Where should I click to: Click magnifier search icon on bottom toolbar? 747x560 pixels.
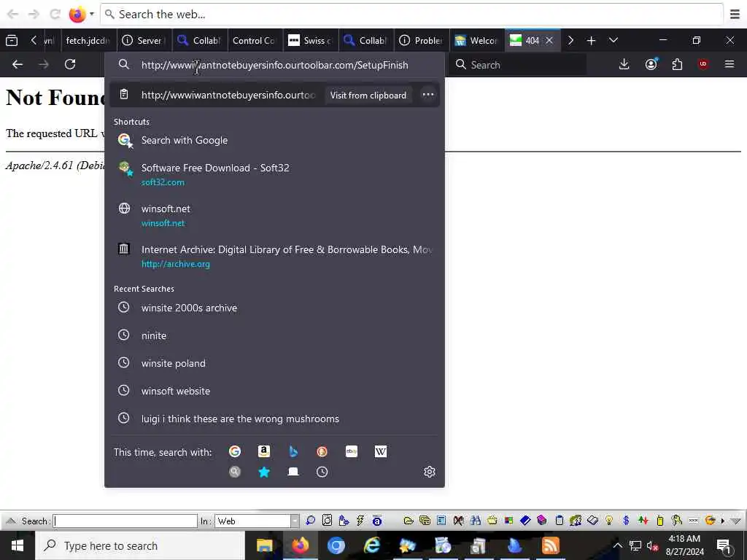click(x=311, y=521)
